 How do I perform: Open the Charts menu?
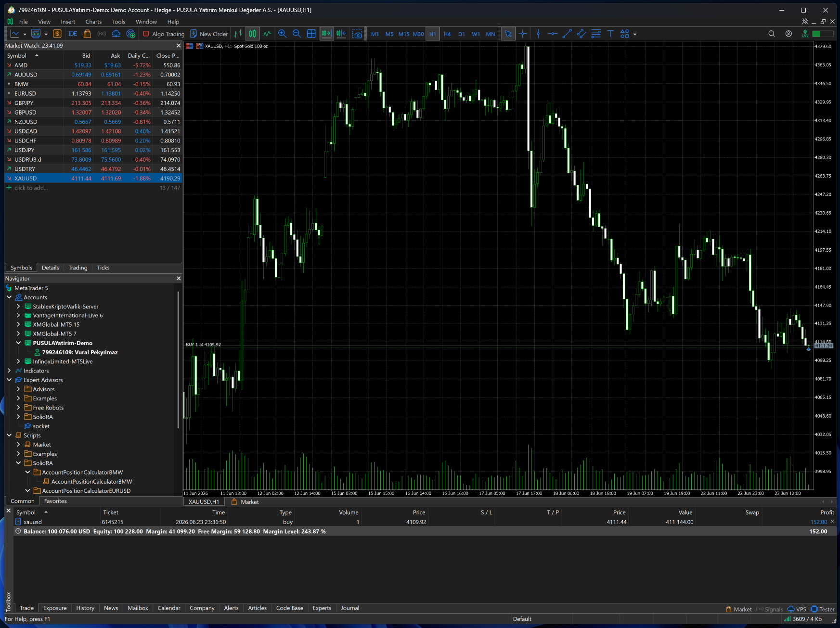tap(93, 22)
